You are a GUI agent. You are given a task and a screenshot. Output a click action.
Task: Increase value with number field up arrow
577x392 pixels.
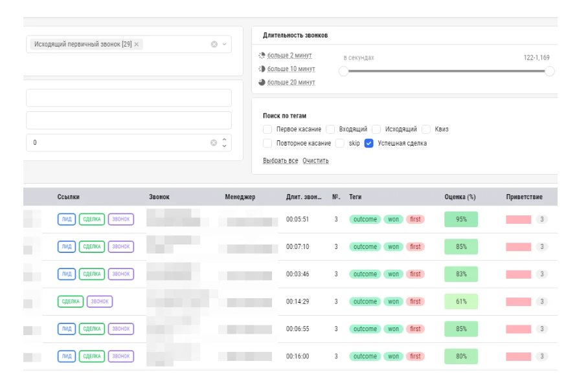pyautogui.click(x=224, y=140)
